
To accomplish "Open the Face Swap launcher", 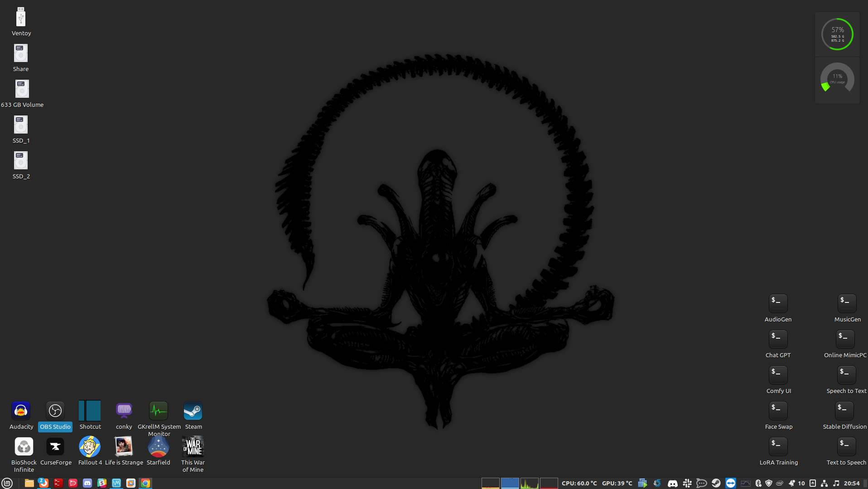I will 778,415.
